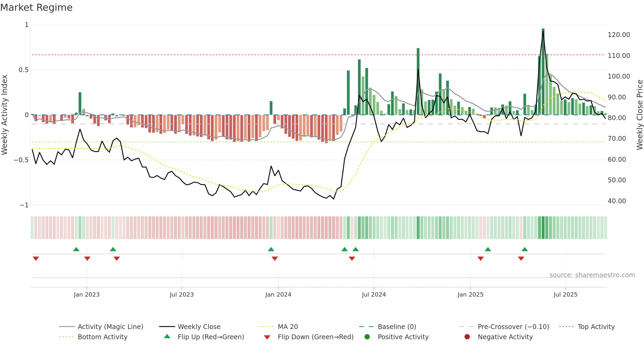Click Pre-Crossover (−0.10) legend item
This screenshot has width=644, height=362.
pos(504,327)
